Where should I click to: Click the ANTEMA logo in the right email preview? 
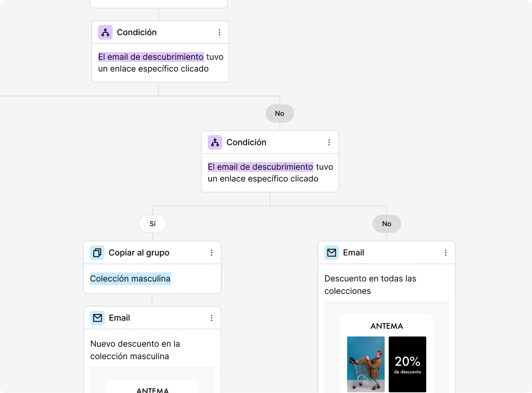tap(387, 326)
